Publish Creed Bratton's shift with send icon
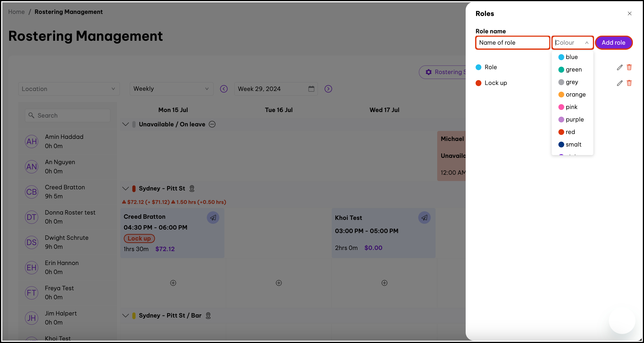The width and height of the screenshot is (644, 343). click(x=213, y=218)
